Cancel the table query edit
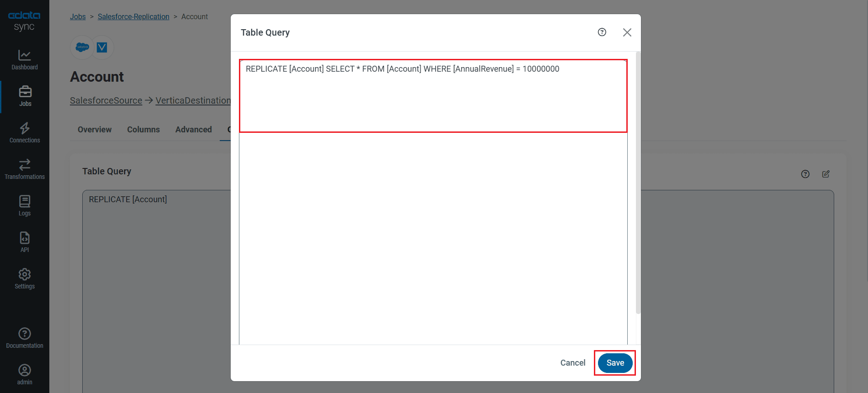Viewport: 868px width, 393px height. click(572, 363)
